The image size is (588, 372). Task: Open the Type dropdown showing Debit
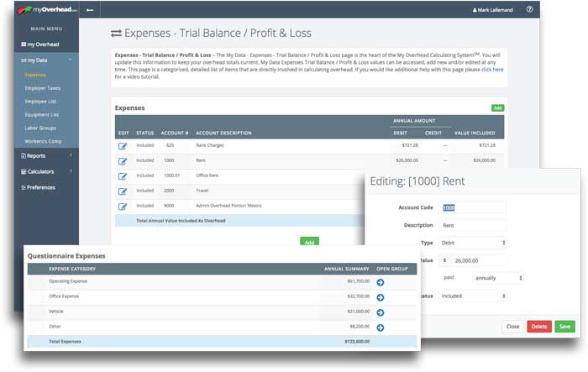point(472,243)
